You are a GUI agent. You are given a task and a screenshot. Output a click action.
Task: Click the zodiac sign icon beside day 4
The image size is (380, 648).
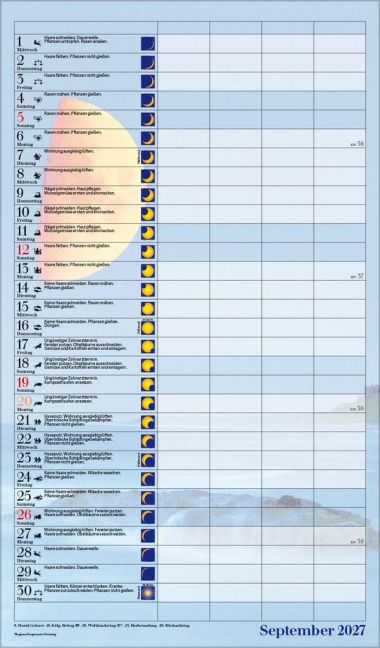point(38,100)
